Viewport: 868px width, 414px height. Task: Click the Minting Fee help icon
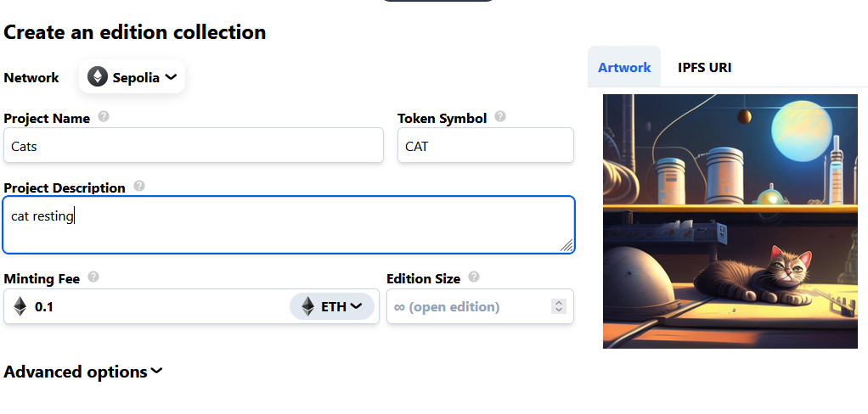tap(93, 277)
